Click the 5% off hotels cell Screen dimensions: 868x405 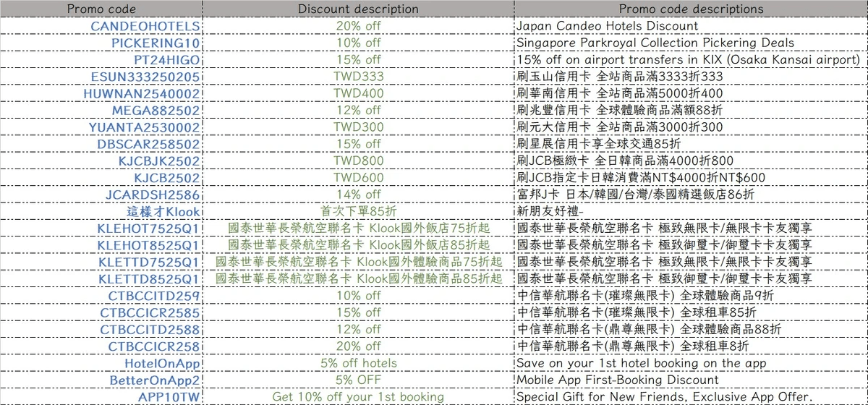(358, 363)
